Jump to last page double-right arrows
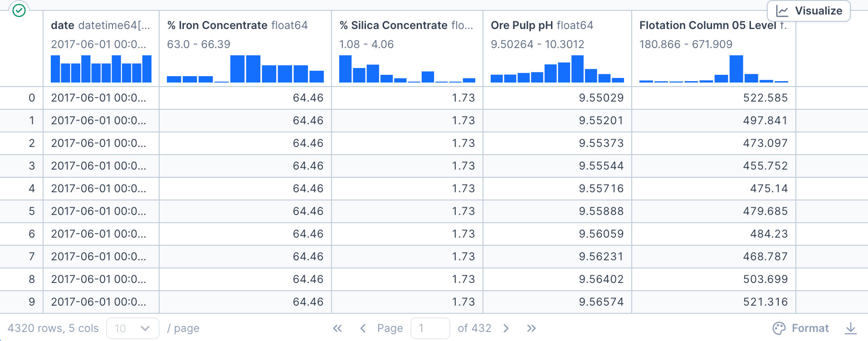The width and height of the screenshot is (868, 341). pos(532,328)
